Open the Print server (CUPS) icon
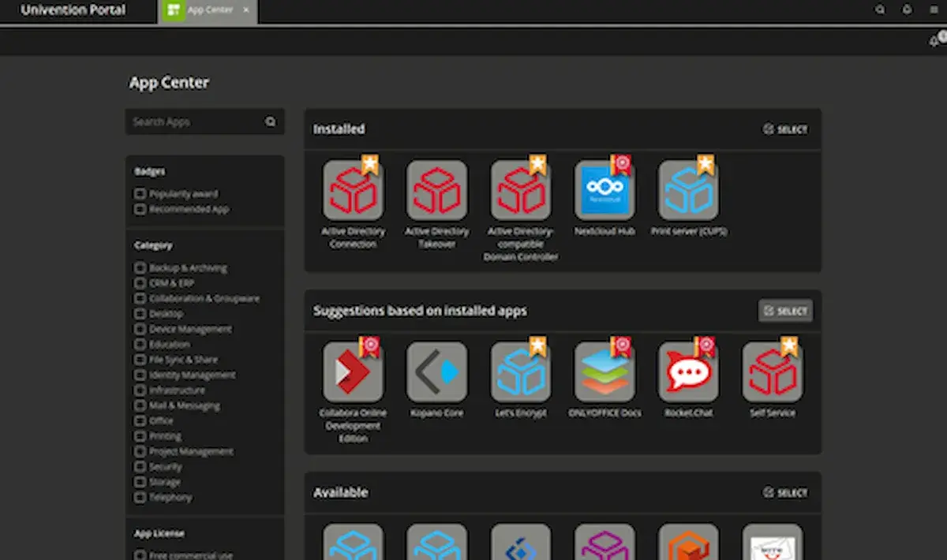 pyautogui.click(x=688, y=190)
